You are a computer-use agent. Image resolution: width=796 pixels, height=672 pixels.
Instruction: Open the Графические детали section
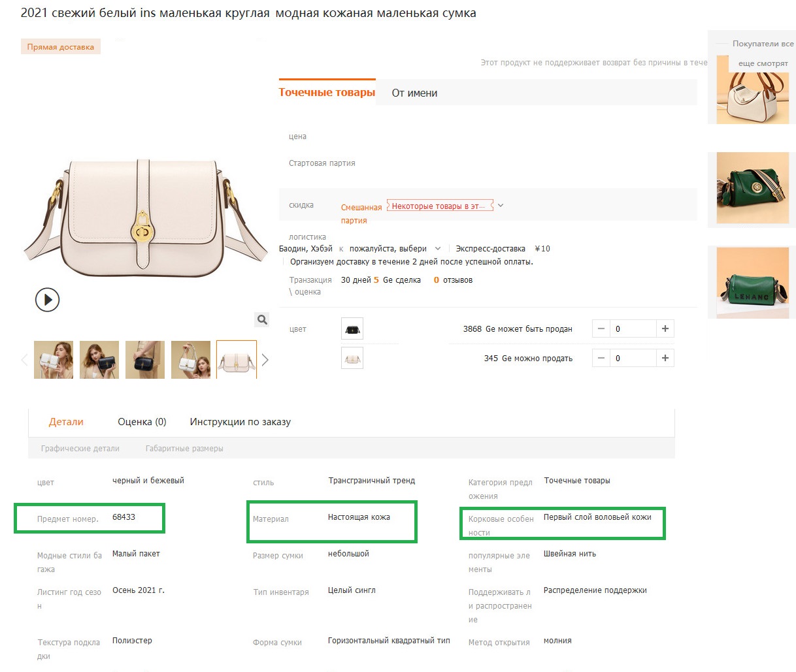pyautogui.click(x=80, y=449)
